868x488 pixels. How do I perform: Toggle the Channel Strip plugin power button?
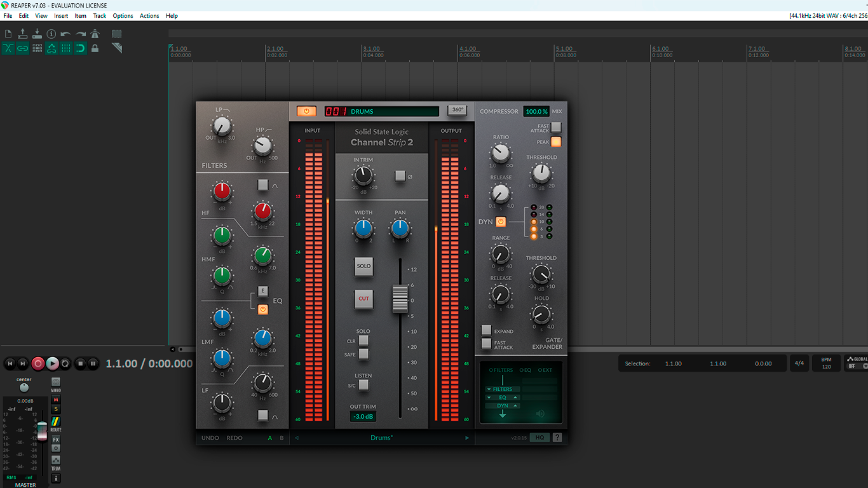(306, 111)
